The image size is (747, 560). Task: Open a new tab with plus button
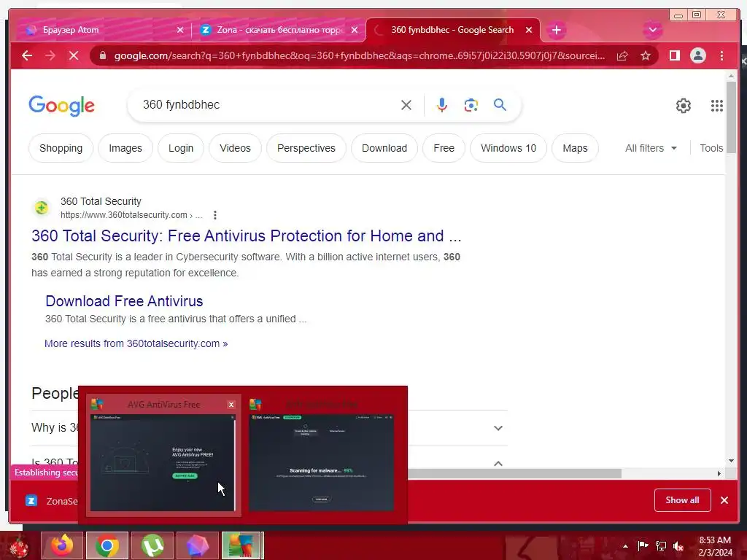pos(556,30)
